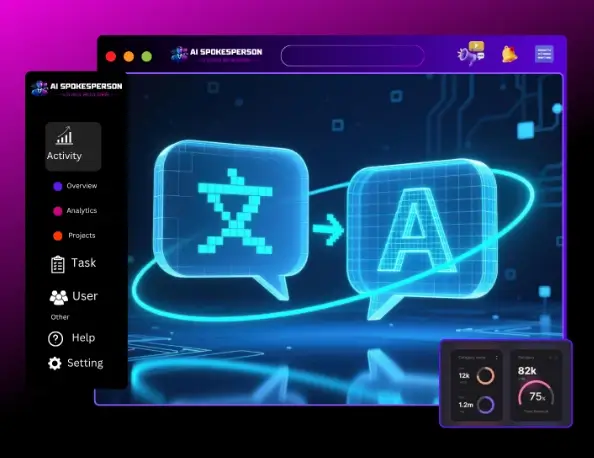Click the green maximize window dot
This screenshot has height=458, width=594.
coord(147,56)
